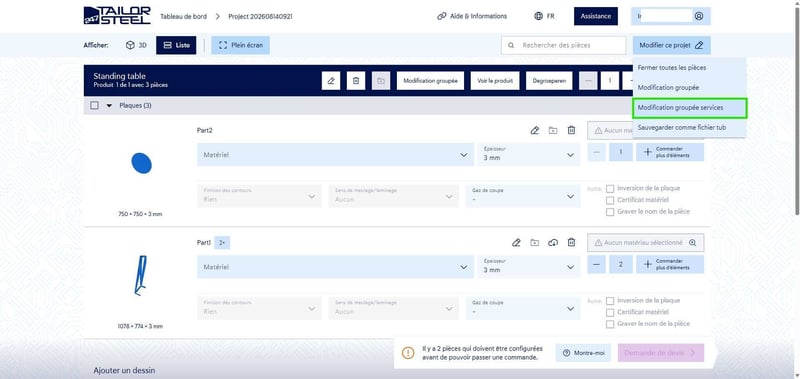The height and width of the screenshot is (379, 800).
Task: Click the search magnifier icon
Action: [511, 45]
